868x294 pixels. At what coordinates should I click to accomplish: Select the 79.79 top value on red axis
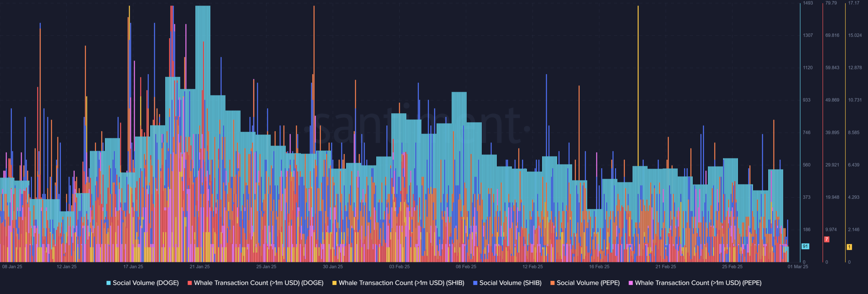click(x=831, y=3)
